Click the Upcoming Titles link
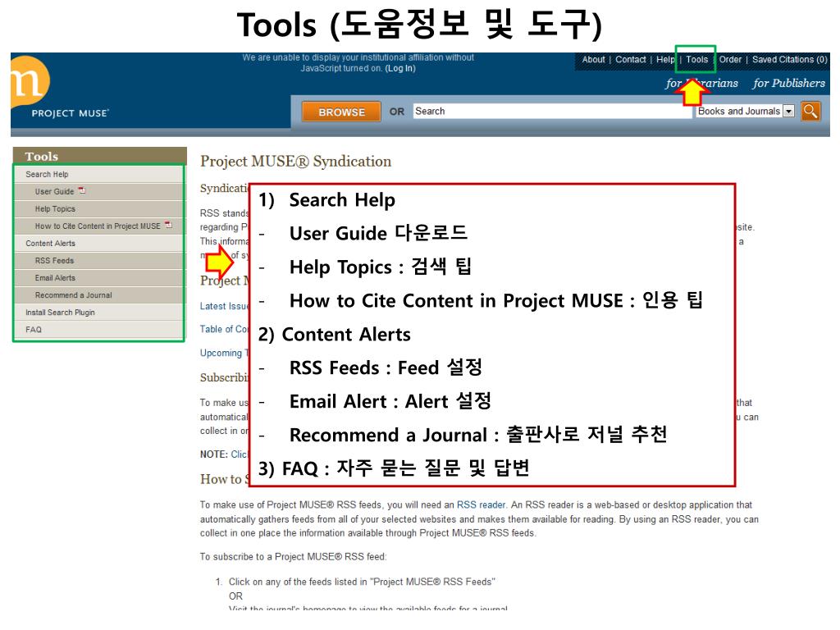840x630 pixels. click(x=224, y=353)
